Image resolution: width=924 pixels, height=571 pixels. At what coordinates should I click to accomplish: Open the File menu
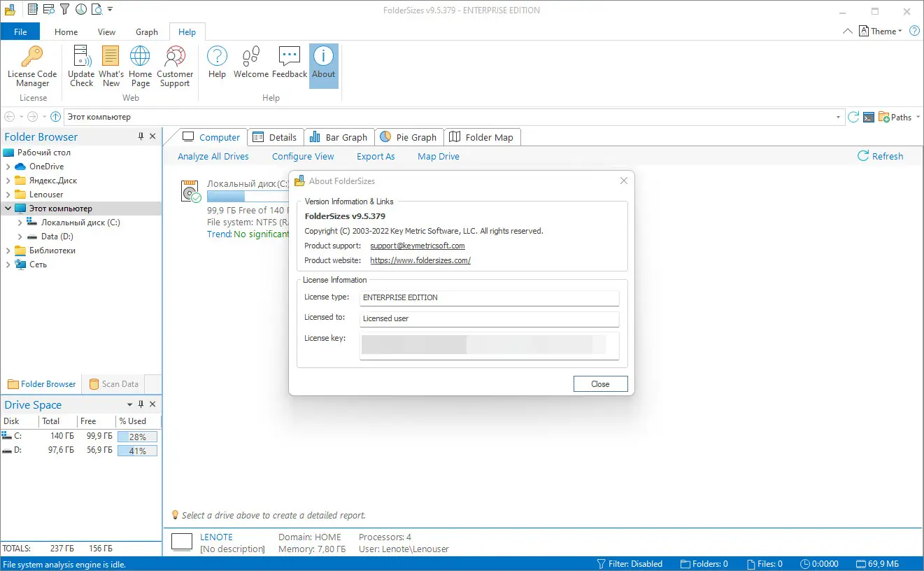tap(20, 31)
